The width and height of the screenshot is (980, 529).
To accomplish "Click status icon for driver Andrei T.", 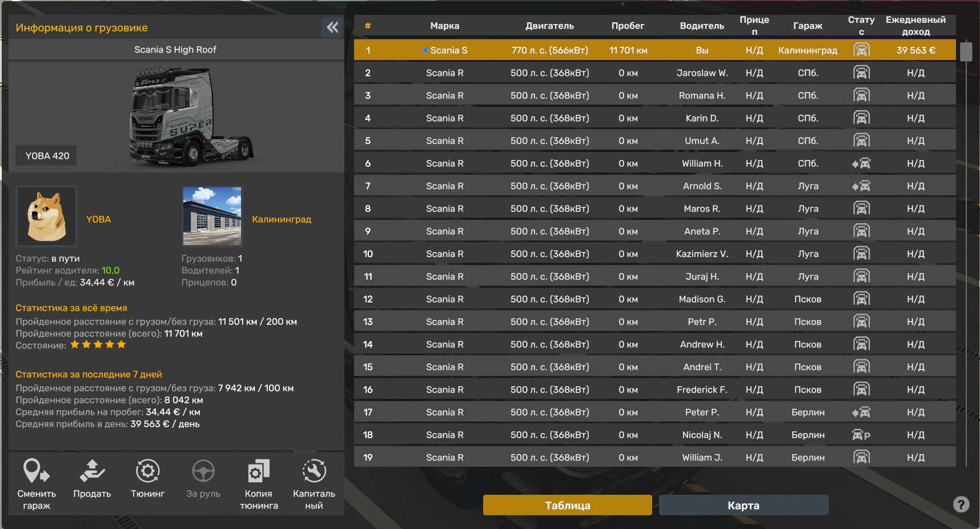I will tap(861, 367).
